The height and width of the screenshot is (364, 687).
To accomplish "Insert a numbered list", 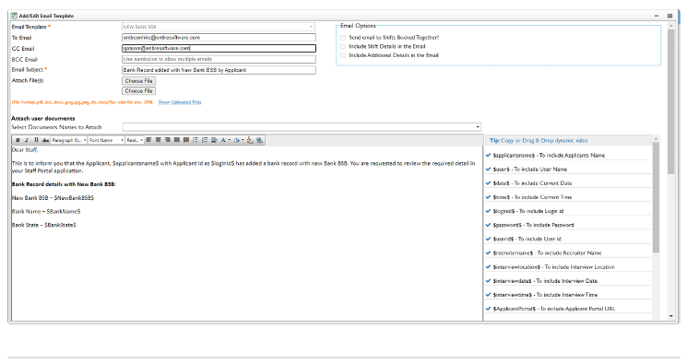I will [205, 140].
